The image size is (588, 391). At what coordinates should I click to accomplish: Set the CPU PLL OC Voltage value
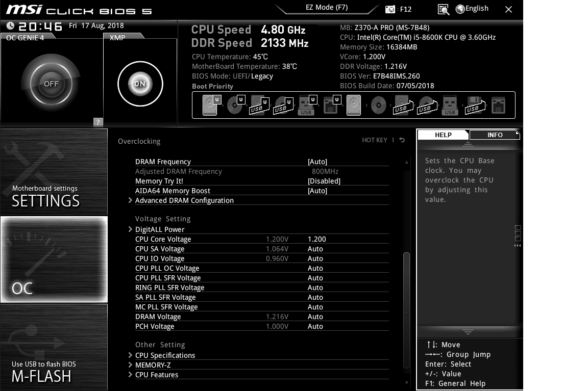(x=315, y=269)
